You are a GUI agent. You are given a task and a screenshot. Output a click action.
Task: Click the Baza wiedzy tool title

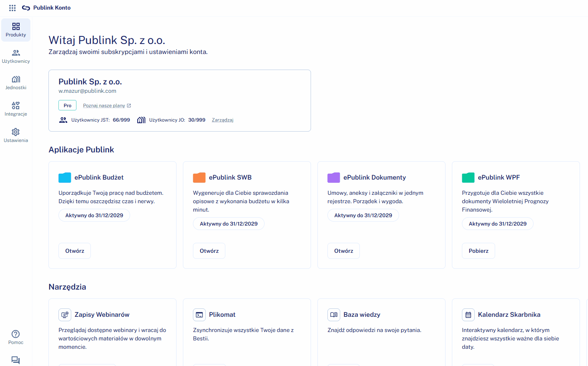[362, 315]
